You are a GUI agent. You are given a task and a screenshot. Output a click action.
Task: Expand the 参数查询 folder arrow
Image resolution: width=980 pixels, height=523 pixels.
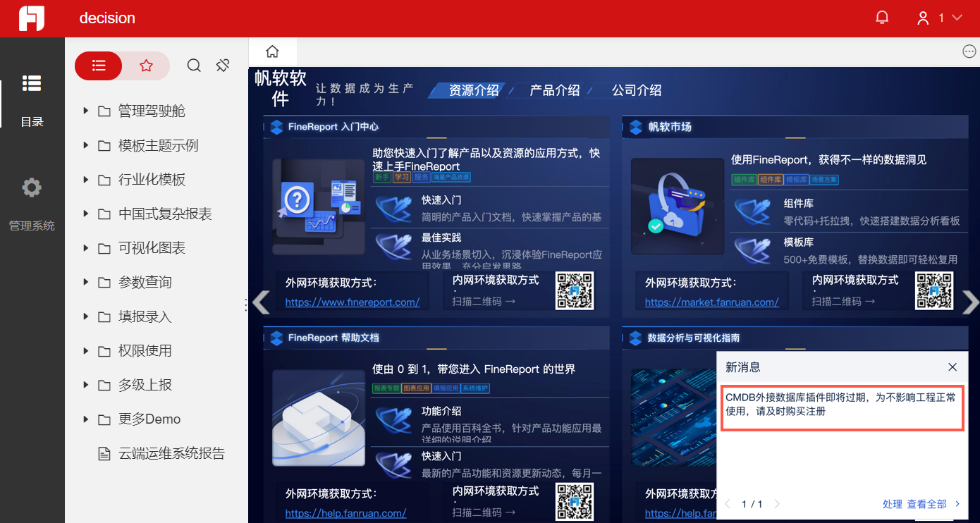point(86,282)
